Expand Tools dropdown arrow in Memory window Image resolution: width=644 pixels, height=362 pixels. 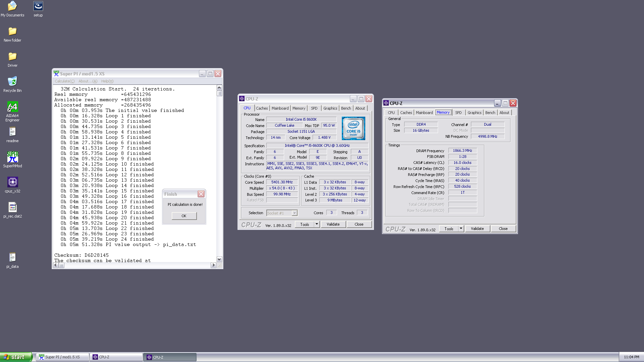pos(461,229)
